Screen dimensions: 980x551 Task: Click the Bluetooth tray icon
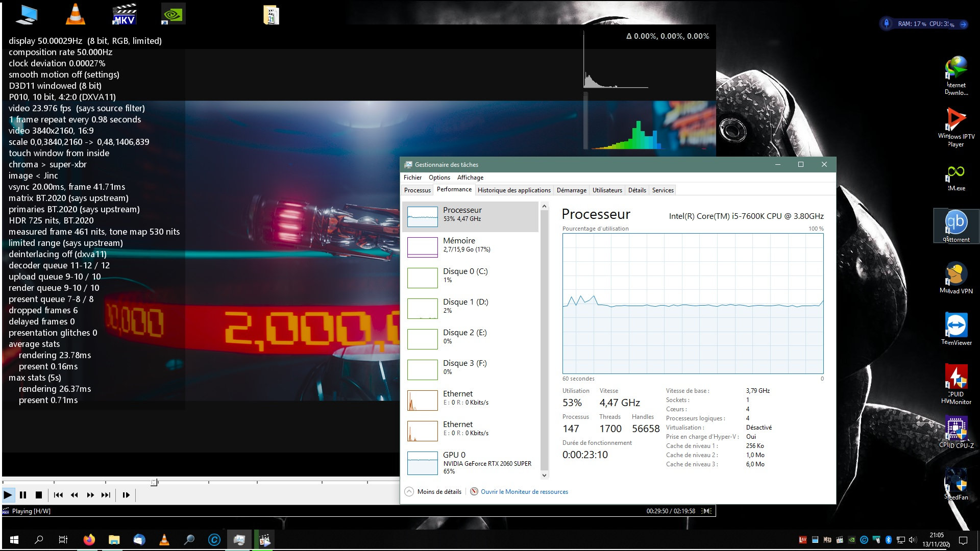(x=888, y=540)
